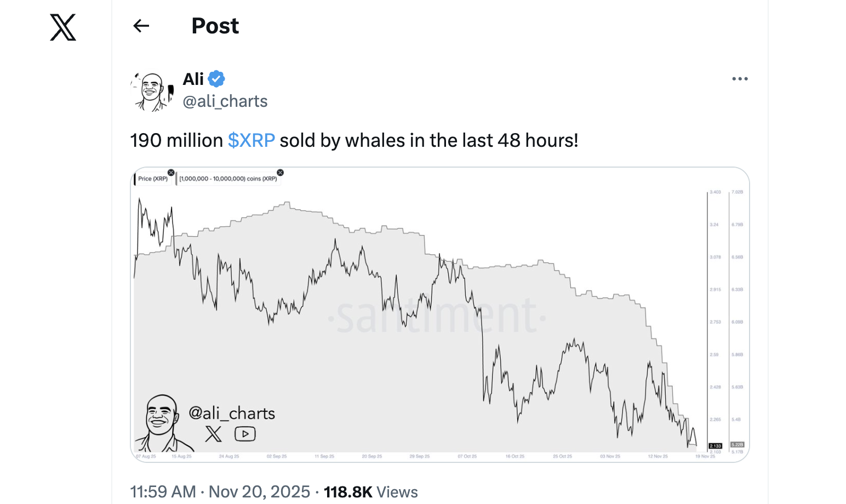Click the X logo home icon
This screenshot has width=846, height=504.
click(63, 27)
